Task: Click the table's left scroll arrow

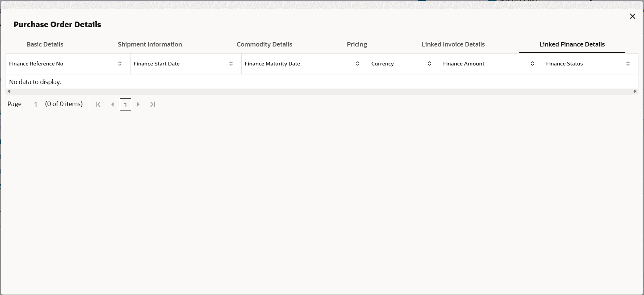Action: [9, 92]
